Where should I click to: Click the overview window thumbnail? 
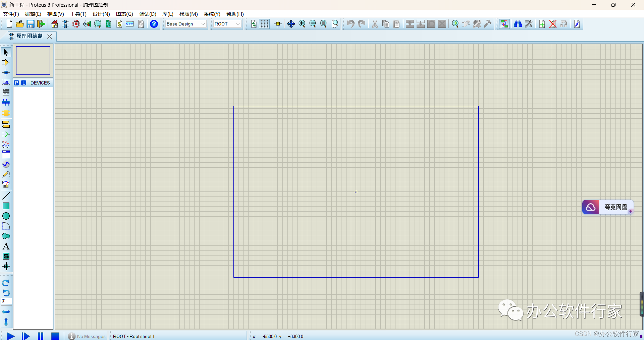pos(33,60)
